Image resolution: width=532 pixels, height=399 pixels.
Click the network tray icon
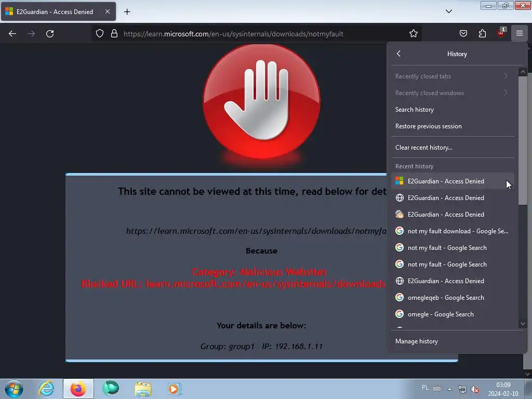pos(462,389)
